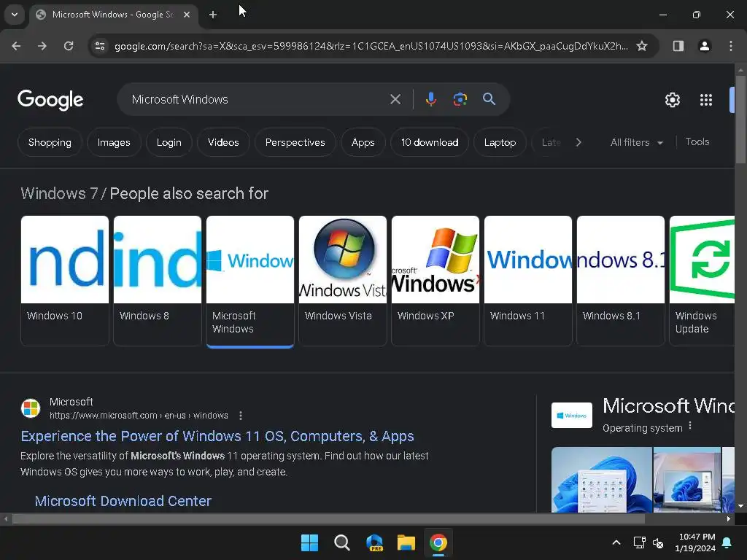This screenshot has height=560, width=747.
Task: Open File Explorer from taskbar
Action: tap(406, 542)
